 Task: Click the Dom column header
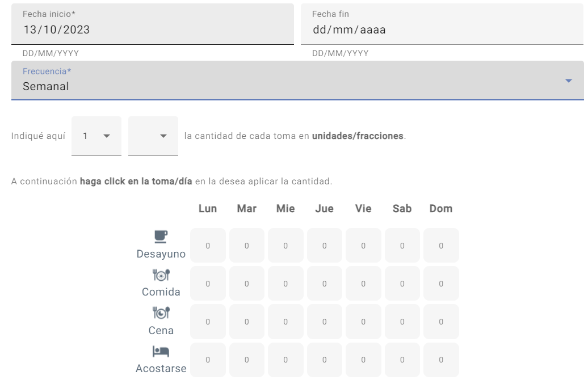point(441,208)
